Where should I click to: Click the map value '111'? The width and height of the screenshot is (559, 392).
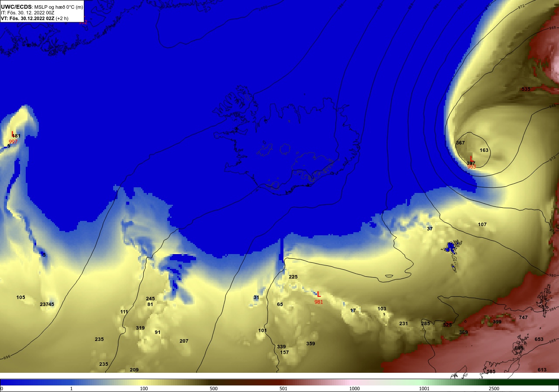[x=124, y=312]
